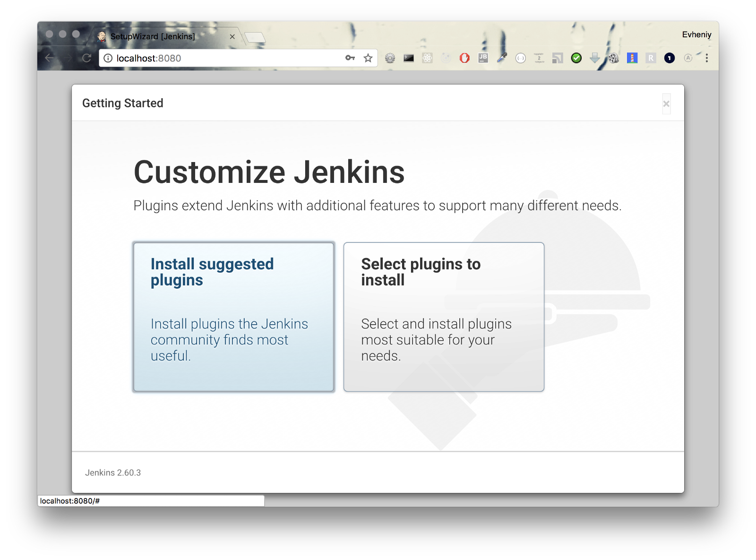Open a new browser tab
This screenshot has width=756, height=560.
(255, 37)
